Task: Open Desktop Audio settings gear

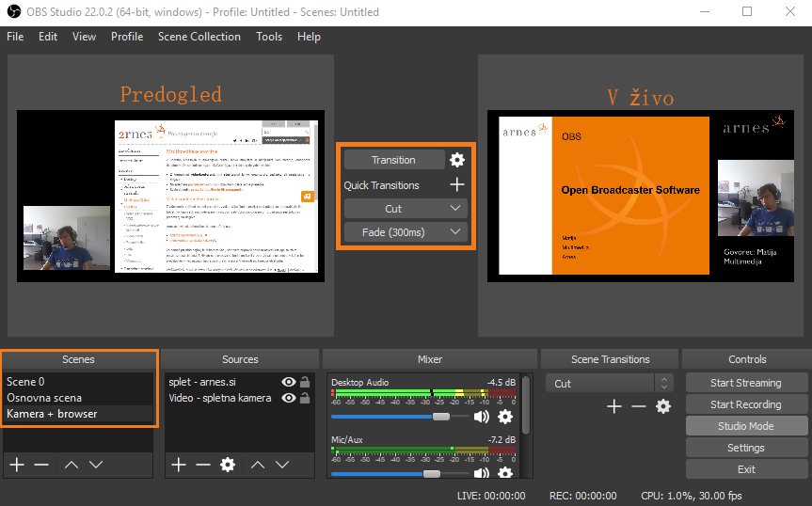Action: (505, 417)
